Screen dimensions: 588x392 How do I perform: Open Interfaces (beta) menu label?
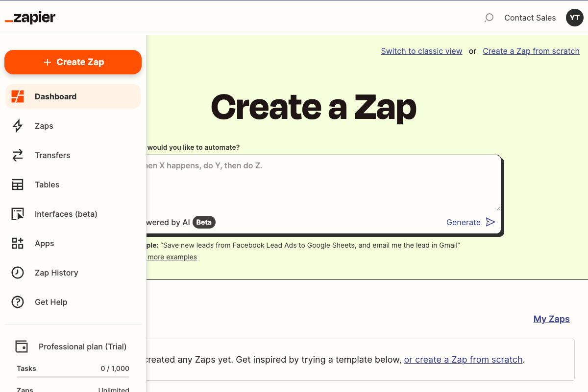[66, 214]
